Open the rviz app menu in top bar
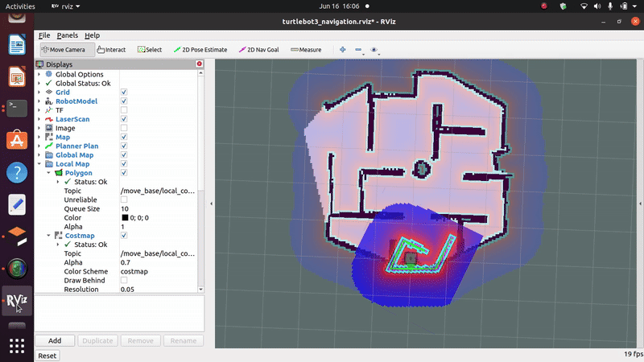The image size is (644, 362). 66,6
